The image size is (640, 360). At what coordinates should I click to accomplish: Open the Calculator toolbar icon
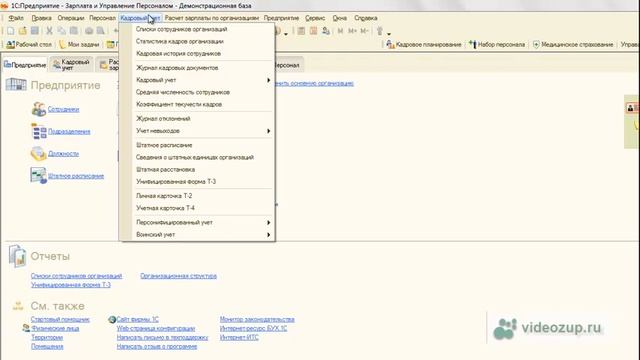click(301, 31)
